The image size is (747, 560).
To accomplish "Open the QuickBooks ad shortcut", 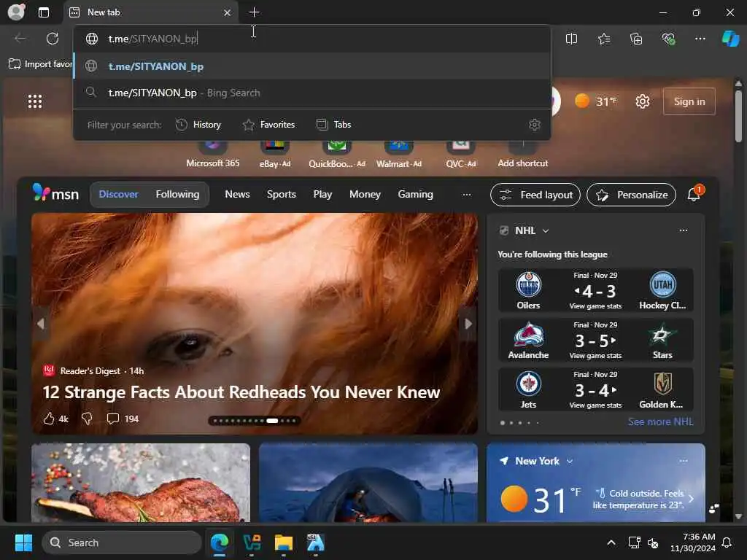I will [x=337, y=155].
